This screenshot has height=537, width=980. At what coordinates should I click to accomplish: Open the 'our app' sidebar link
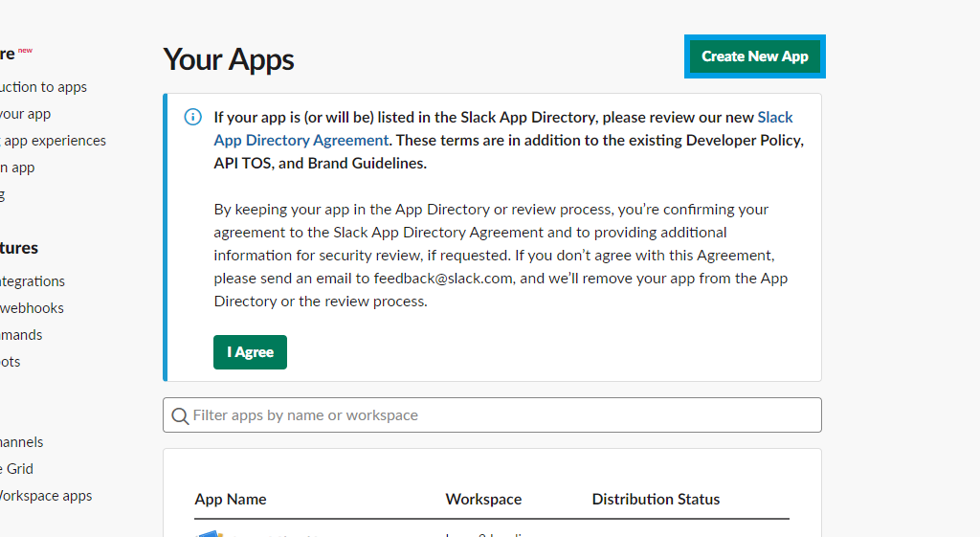(x=25, y=114)
